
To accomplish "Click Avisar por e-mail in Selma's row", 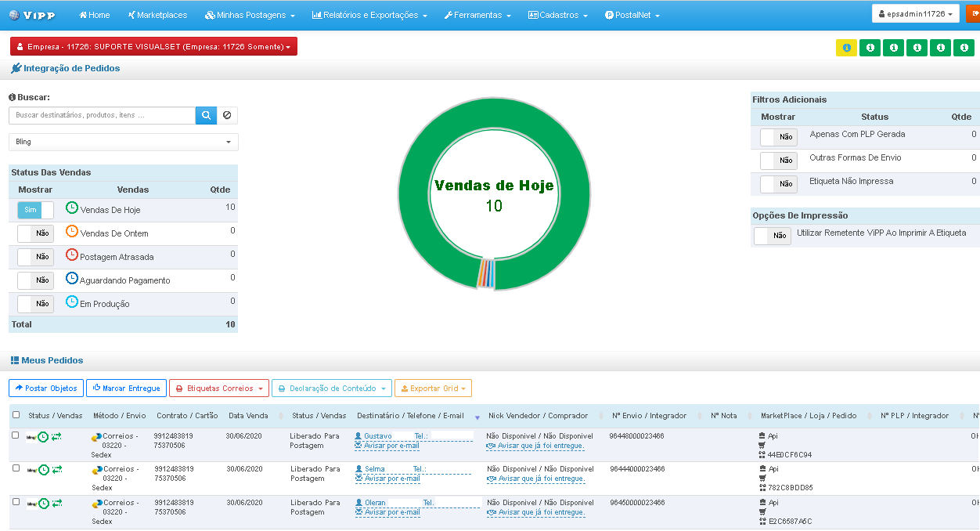I will 387,479.
